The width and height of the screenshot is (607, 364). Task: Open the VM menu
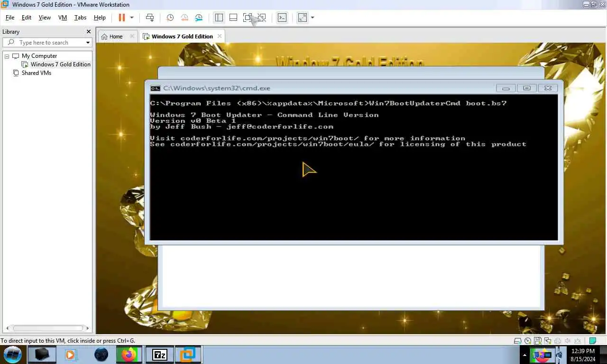(63, 18)
